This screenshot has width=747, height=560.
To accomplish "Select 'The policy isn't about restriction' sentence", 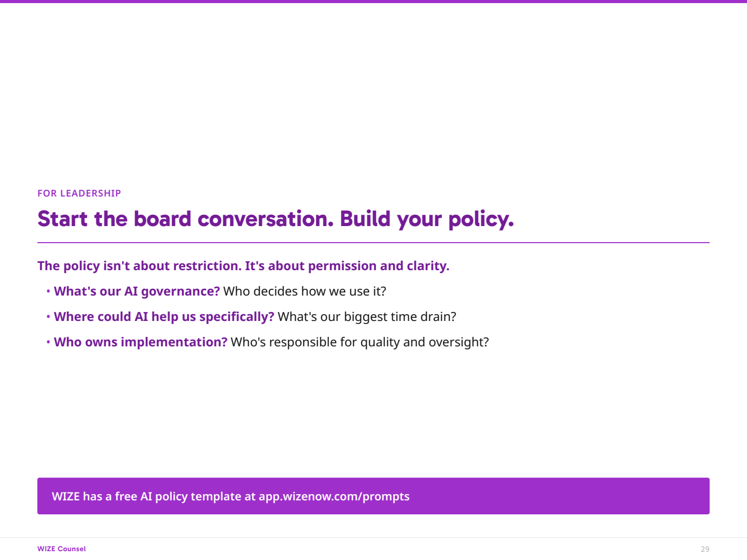I will click(139, 266).
